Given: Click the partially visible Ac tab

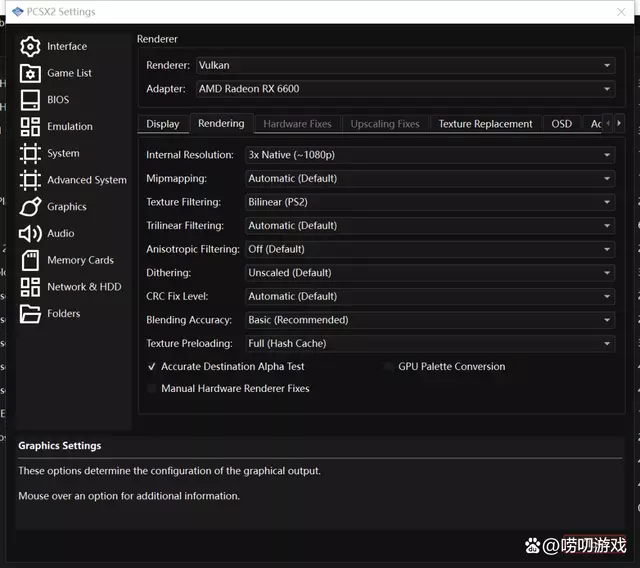Looking at the screenshot, I should tap(594, 124).
